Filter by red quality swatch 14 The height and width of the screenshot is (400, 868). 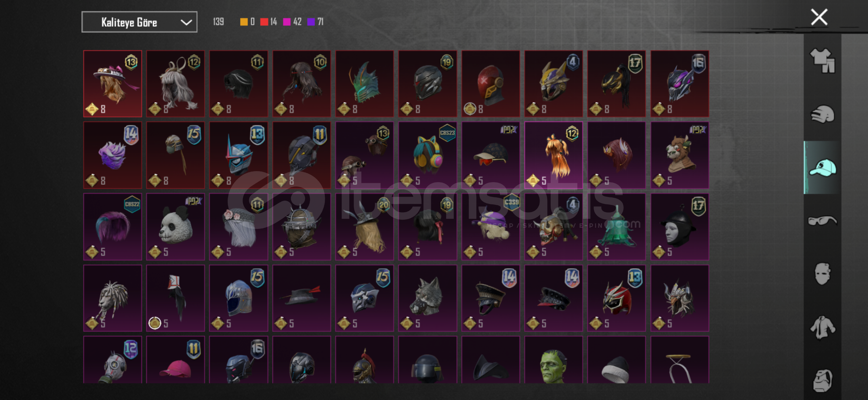(x=269, y=22)
